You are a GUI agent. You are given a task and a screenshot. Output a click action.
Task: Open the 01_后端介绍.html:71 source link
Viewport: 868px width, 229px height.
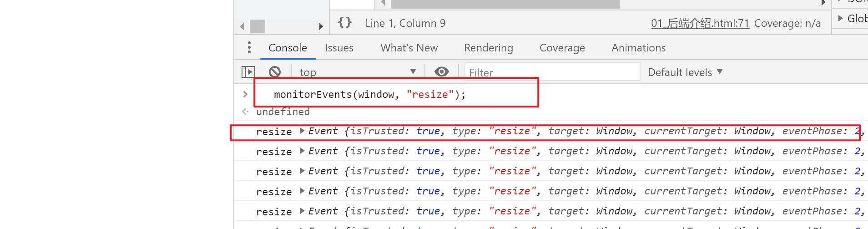point(700,23)
